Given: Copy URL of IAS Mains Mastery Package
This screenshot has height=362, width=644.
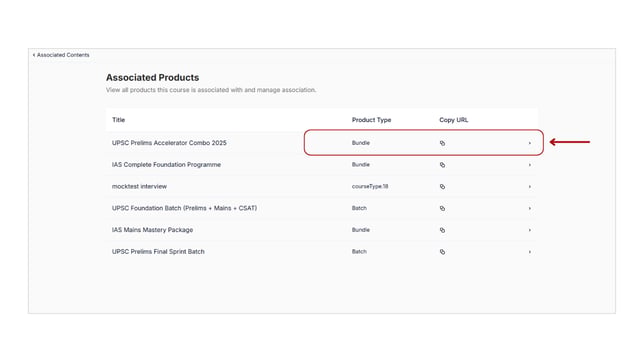Looking at the screenshot, I should [x=442, y=230].
